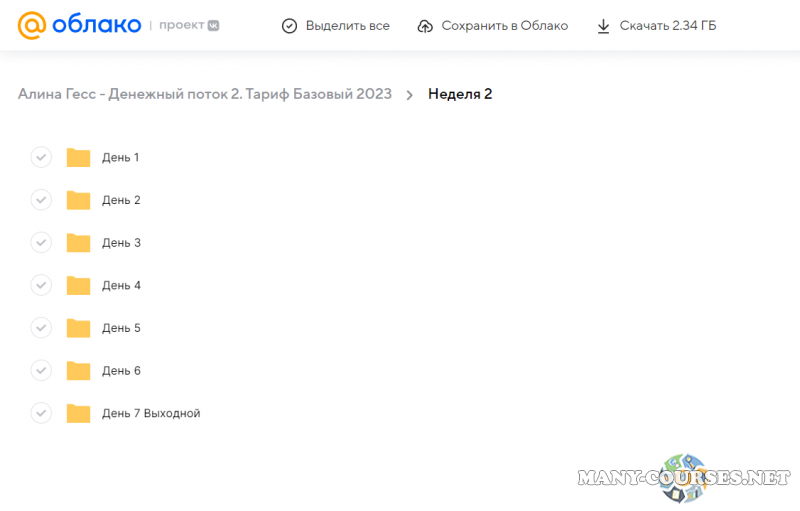Tick the checkbox beside День 1
The height and width of the screenshot is (511, 800).
pos(41,157)
